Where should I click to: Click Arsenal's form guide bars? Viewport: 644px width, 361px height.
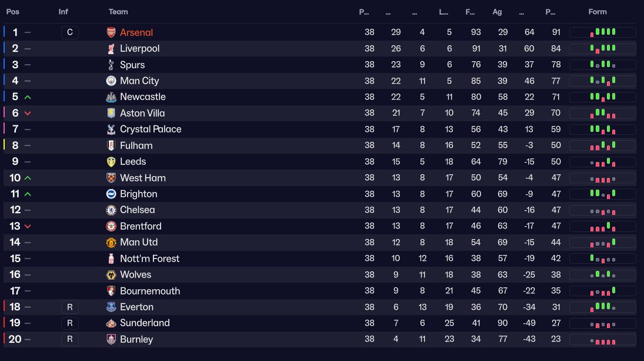(603, 32)
